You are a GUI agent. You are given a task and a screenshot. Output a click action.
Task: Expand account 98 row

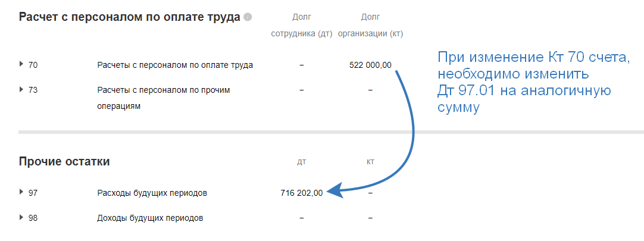[x=21, y=217]
